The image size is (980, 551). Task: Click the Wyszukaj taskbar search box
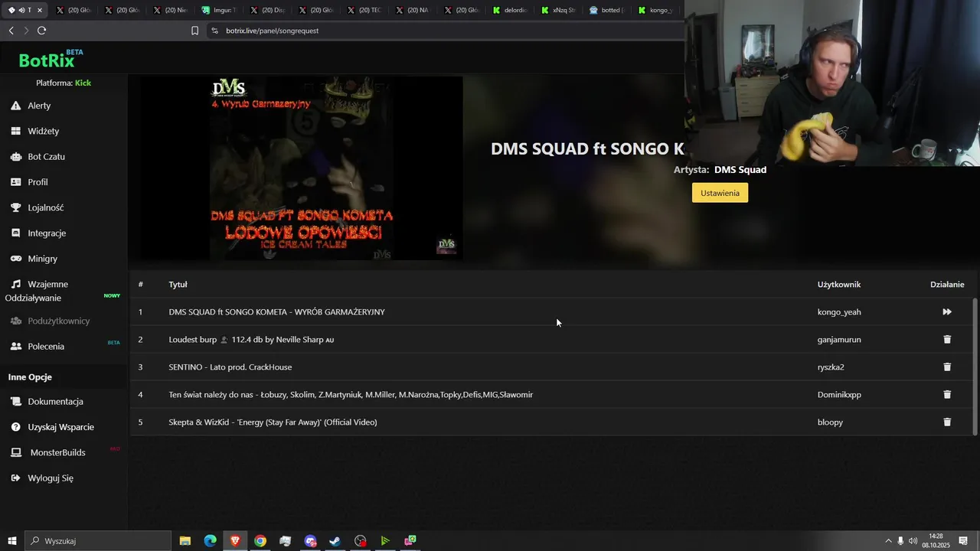click(x=98, y=541)
